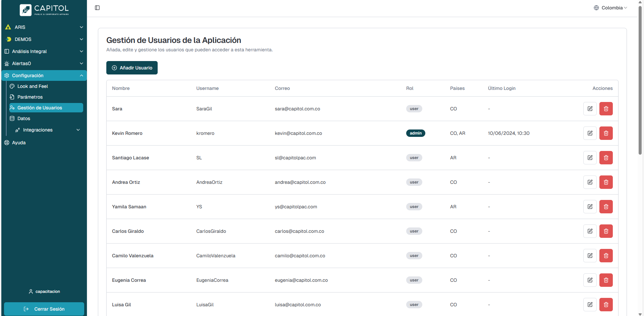Viewport: 644px width, 316px height.
Task: Expand Integraciones submenu
Action: point(47,130)
